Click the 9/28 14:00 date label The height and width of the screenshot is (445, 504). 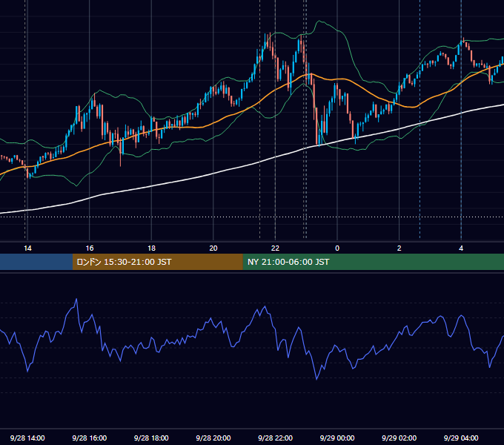click(x=27, y=438)
